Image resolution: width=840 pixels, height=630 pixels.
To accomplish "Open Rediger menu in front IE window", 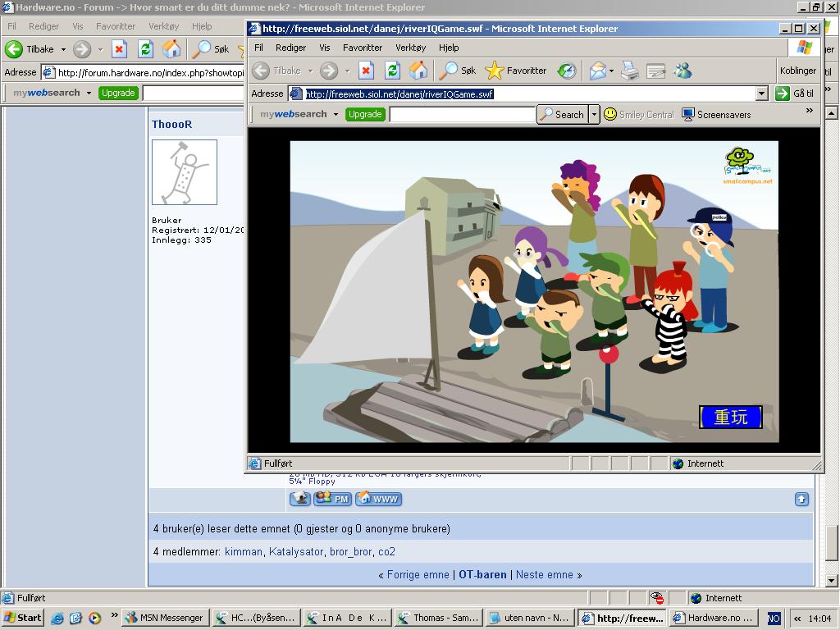I will [291, 48].
